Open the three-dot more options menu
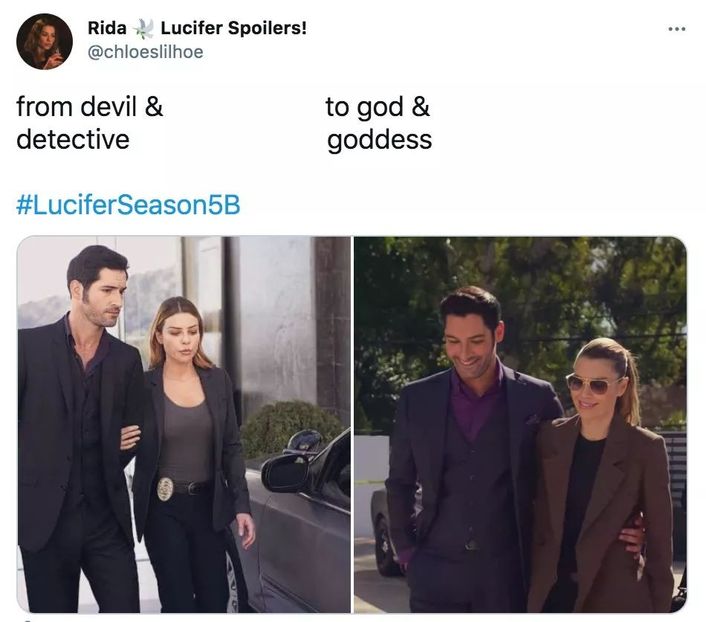Screen dimensions: 706x622 [677, 29]
